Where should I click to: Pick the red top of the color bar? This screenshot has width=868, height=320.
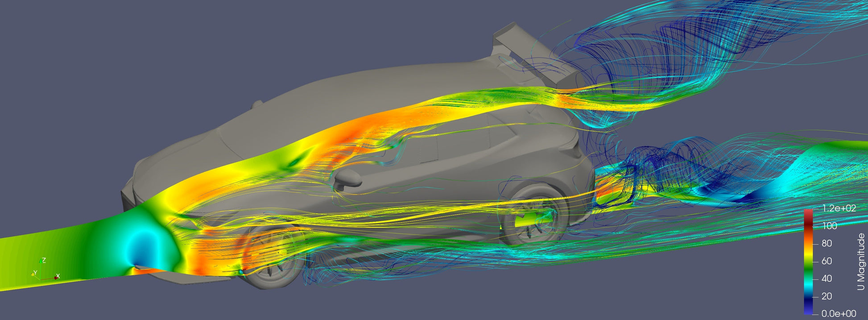(x=808, y=213)
